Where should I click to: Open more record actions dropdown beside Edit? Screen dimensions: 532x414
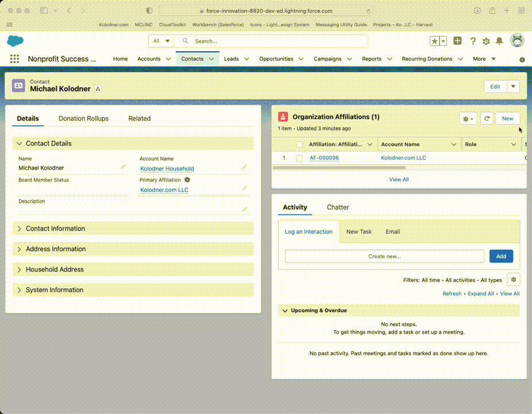[514, 86]
